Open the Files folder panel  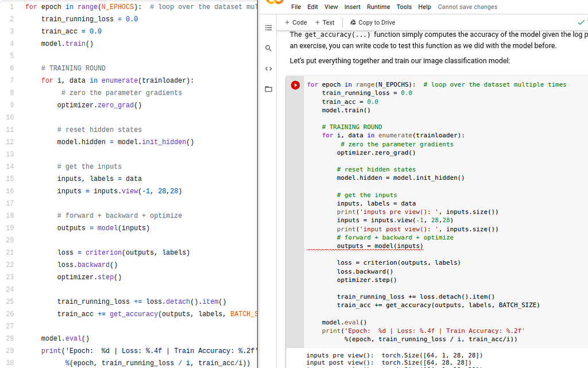[268, 89]
